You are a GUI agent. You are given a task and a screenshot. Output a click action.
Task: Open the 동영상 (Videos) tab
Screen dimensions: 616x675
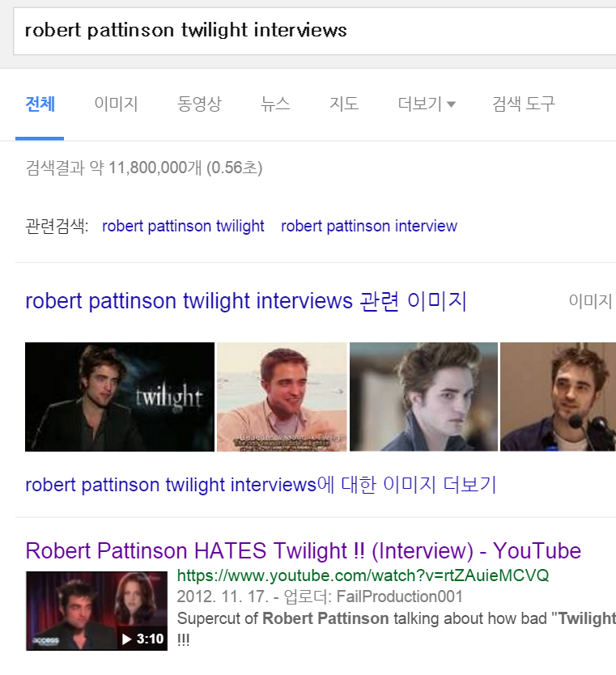click(199, 104)
